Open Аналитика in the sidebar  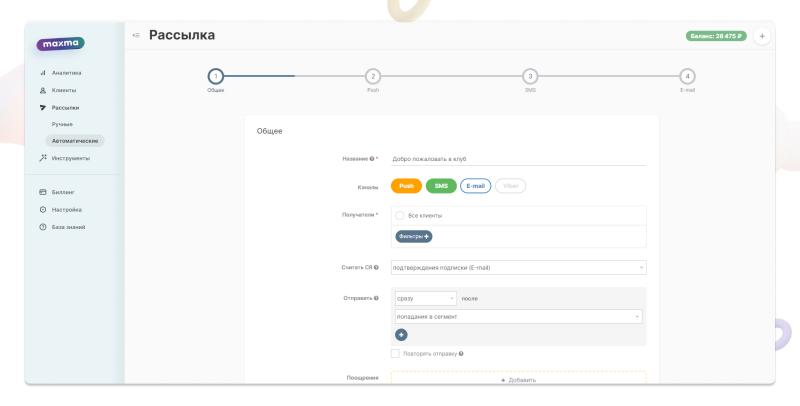(x=66, y=73)
